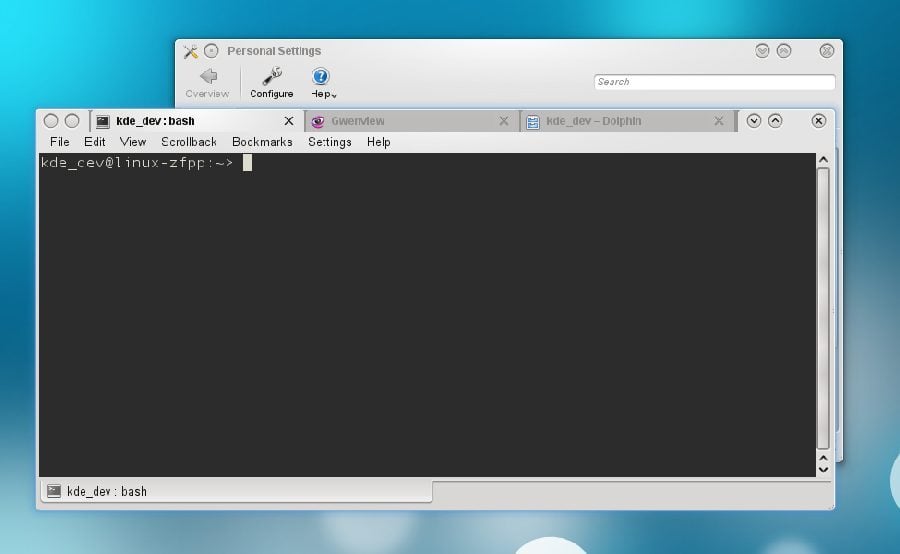Click the Dolphin file manager tab icon
The height and width of the screenshot is (554, 900).
coord(533,122)
